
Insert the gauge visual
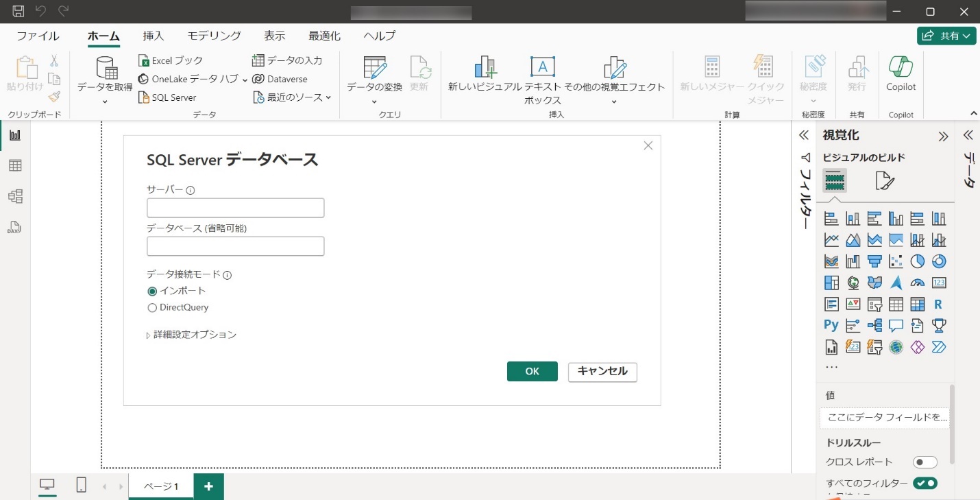pos(918,283)
